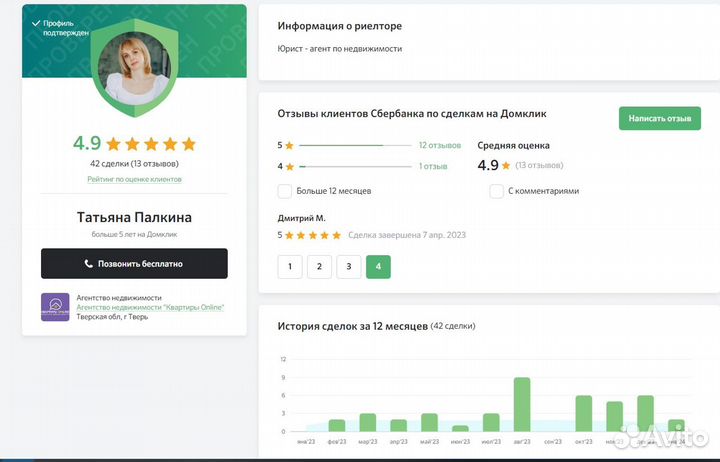This screenshot has width=720, height=462.
Task: Click the realtor profile photo in the shield
Action: [x=134, y=68]
